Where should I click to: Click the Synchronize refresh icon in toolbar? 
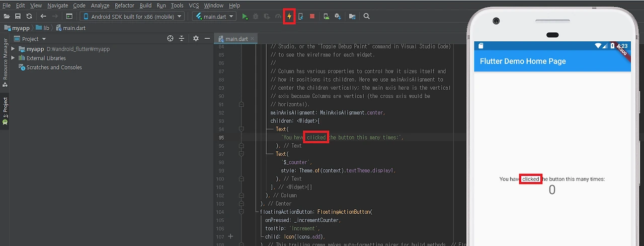click(29, 17)
